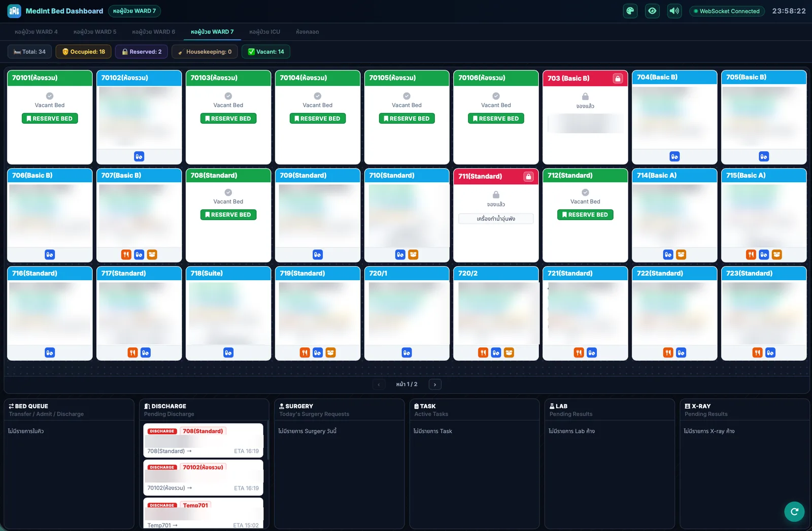
Task: Toggle the sound speaker icon in header
Action: (674, 11)
